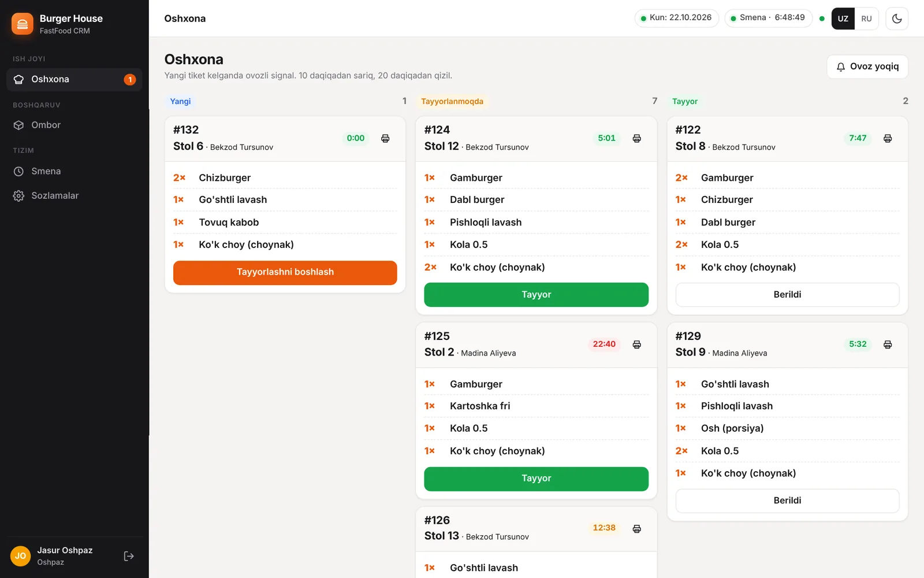The image size is (924, 578).
Task: Click the Tayyorlanmoqda column label
Action: coord(452,101)
